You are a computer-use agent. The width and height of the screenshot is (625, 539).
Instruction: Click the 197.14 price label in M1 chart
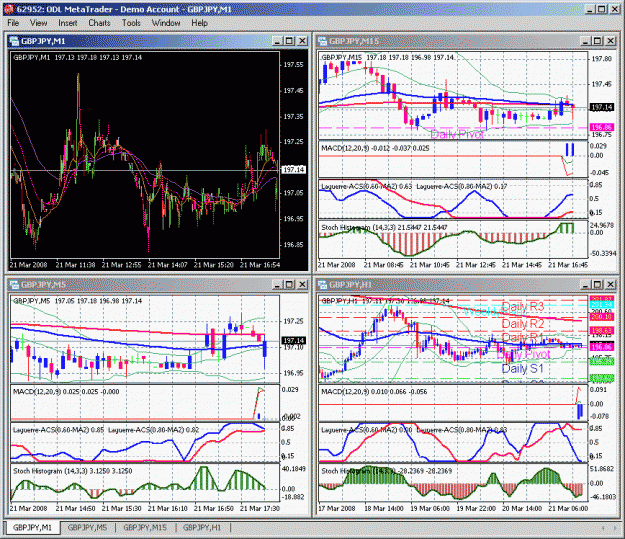click(x=294, y=170)
